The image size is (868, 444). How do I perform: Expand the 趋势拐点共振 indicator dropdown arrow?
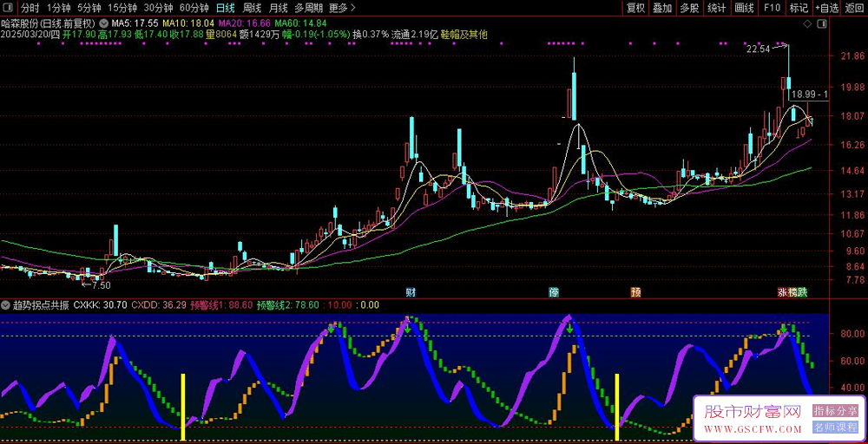coord(6,305)
